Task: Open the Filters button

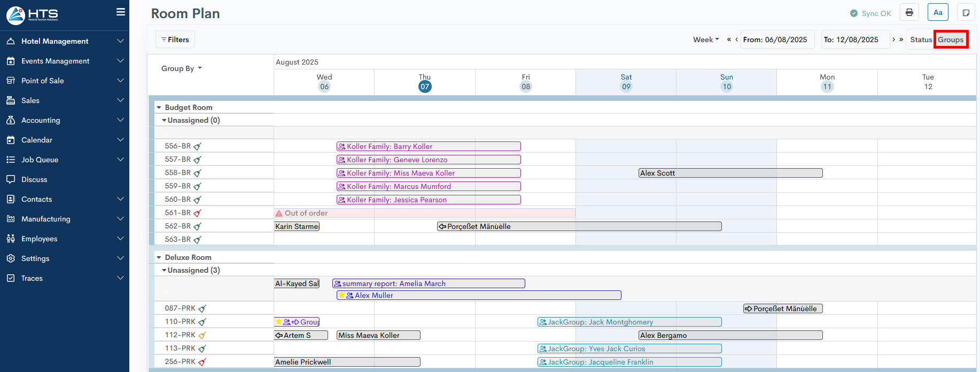Action: [x=175, y=39]
